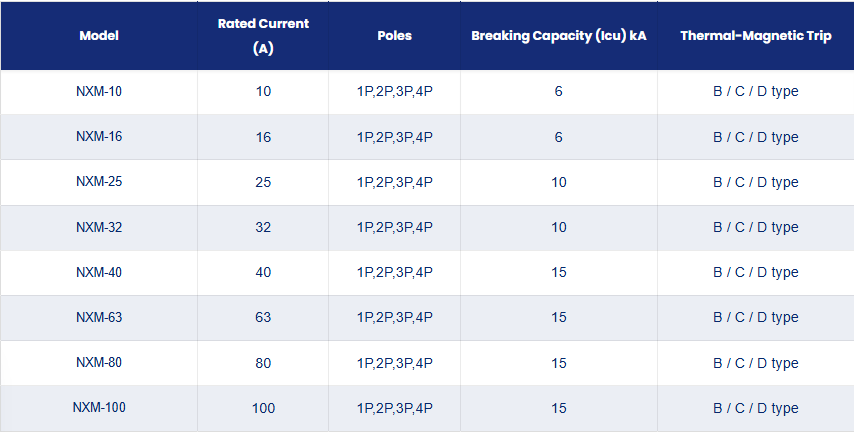Select the NXM-80 model cell
The width and height of the screenshot is (854, 432).
click(x=99, y=363)
